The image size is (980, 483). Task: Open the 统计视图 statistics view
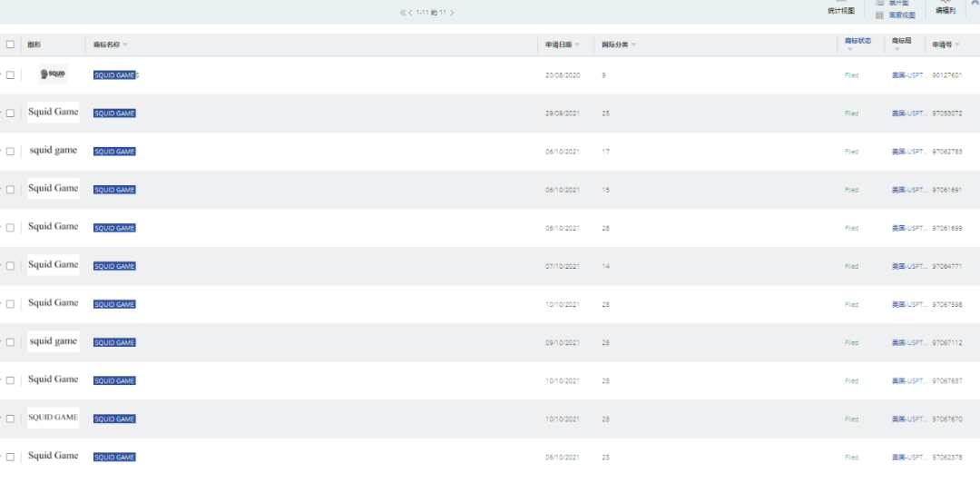pos(840,11)
